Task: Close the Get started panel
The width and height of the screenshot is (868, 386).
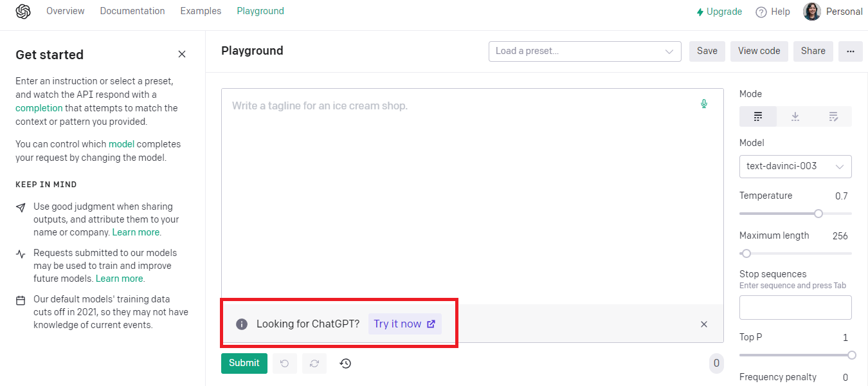Action: point(182,54)
